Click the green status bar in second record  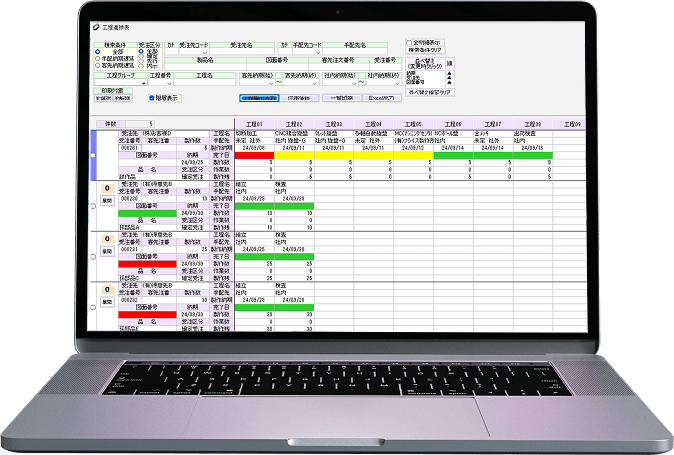[273, 205]
